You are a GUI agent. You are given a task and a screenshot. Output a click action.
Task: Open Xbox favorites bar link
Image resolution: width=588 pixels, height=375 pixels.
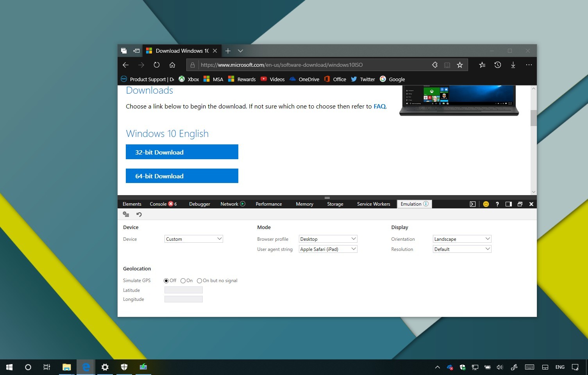189,79
